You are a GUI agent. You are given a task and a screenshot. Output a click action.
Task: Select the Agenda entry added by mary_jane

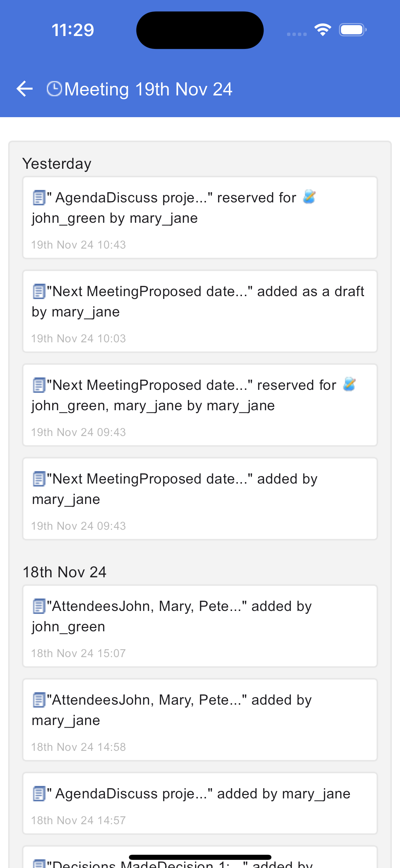pyautogui.click(x=200, y=803)
